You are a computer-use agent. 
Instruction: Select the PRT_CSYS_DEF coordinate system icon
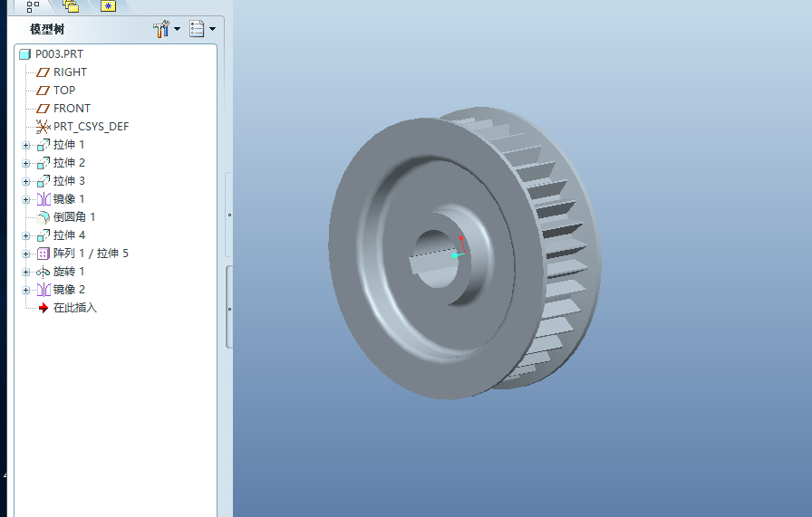pyautogui.click(x=43, y=127)
